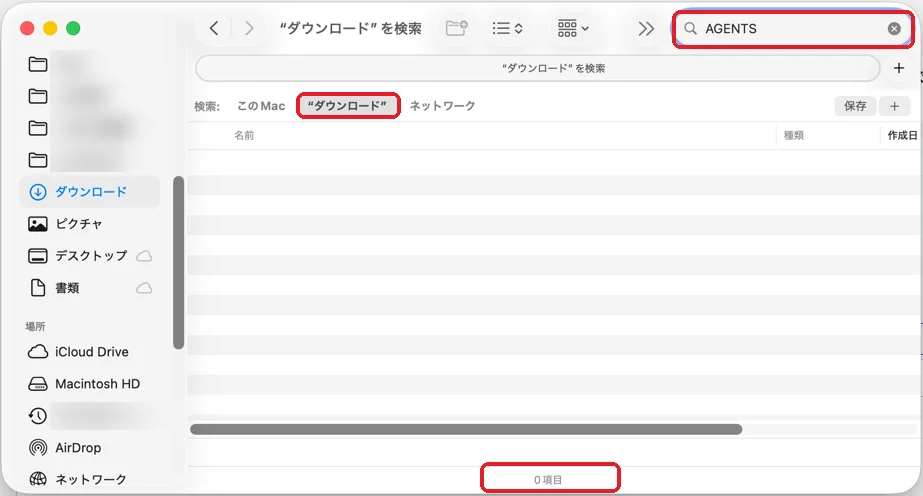The image size is (923, 496).
Task: Sort by 名前 column header
Action: coord(244,135)
